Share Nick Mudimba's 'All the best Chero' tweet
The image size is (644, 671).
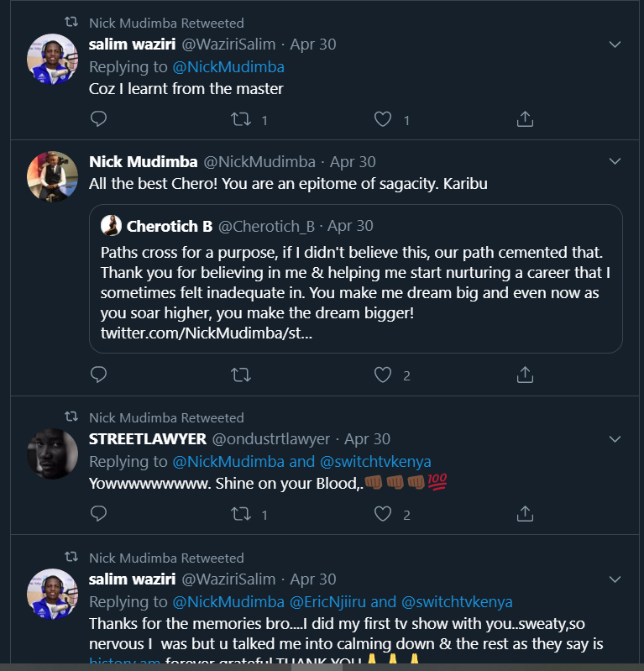tap(525, 375)
